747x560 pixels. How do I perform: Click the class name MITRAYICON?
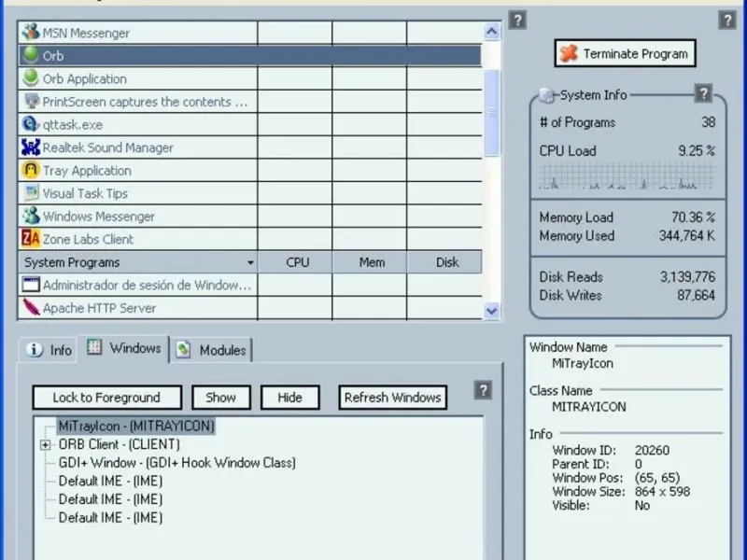[589, 407]
